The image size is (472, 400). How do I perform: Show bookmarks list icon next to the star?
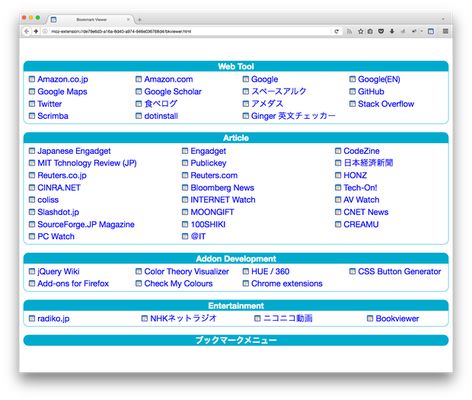click(x=370, y=31)
